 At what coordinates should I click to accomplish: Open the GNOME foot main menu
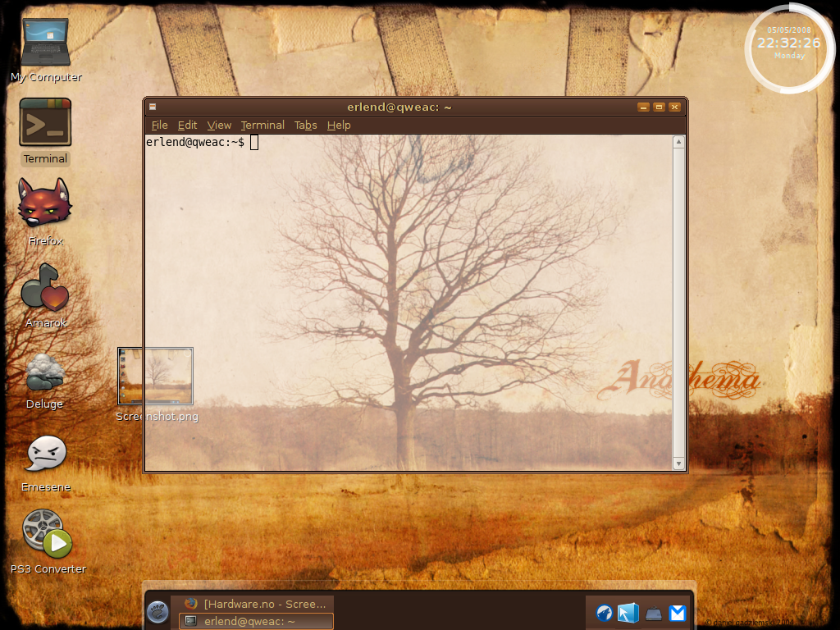tap(158, 612)
